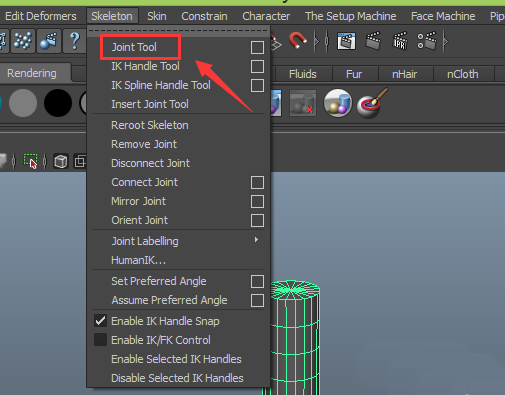Open render settings clapperboard icon
Screen dimensions: 505x395
(x=427, y=41)
